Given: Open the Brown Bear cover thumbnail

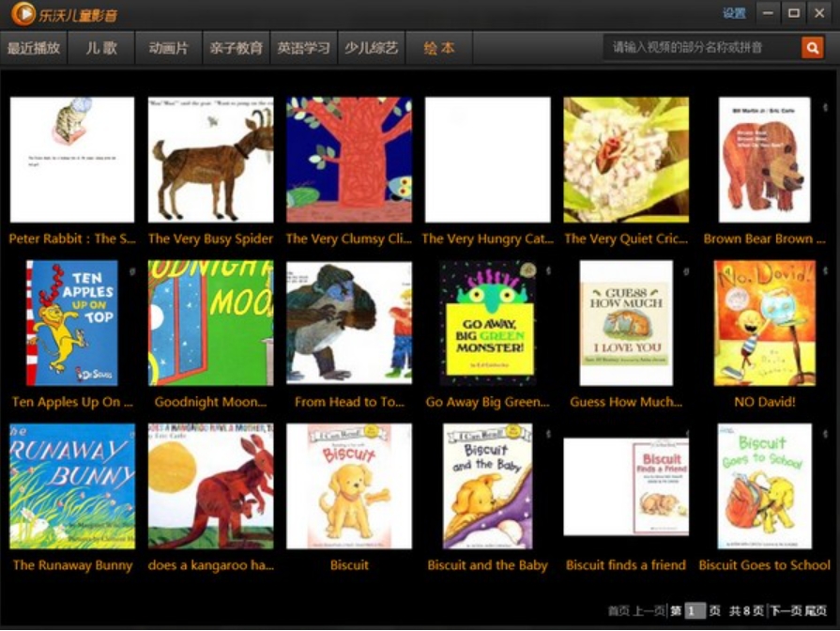Looking at the screenshot, I should click(765, 160).
